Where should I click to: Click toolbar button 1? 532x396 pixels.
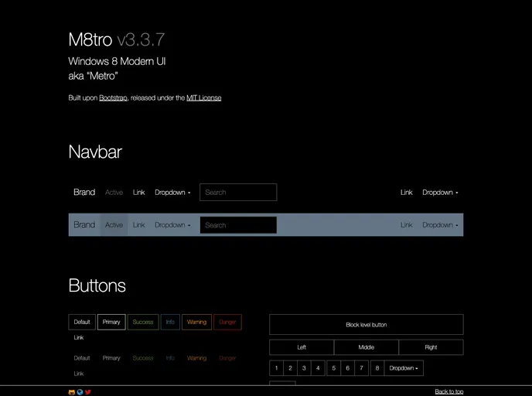[277, 368]
